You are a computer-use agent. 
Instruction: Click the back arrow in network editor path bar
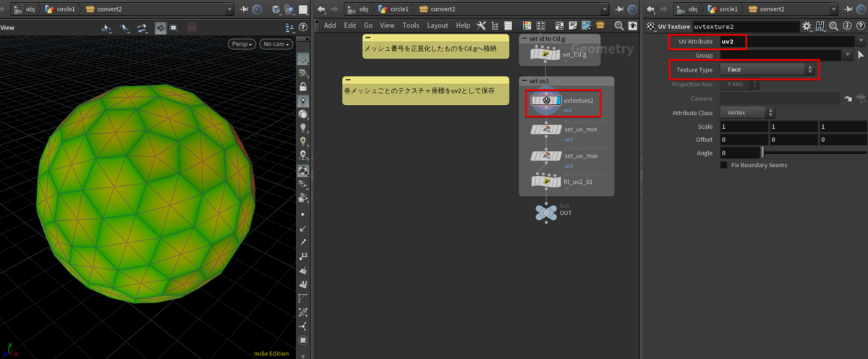[x=321, y=9]
